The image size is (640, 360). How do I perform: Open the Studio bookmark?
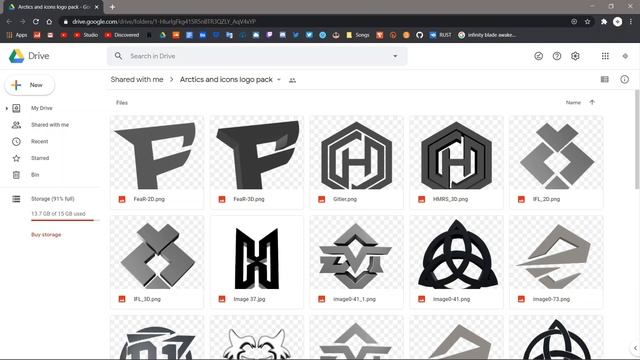(x=86, y=35)
